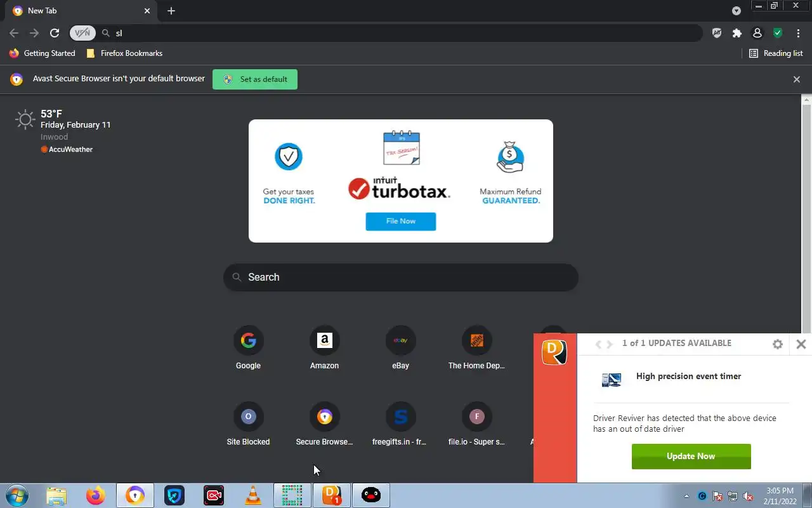Open The Home Depot shortcut

click(476, 348)
